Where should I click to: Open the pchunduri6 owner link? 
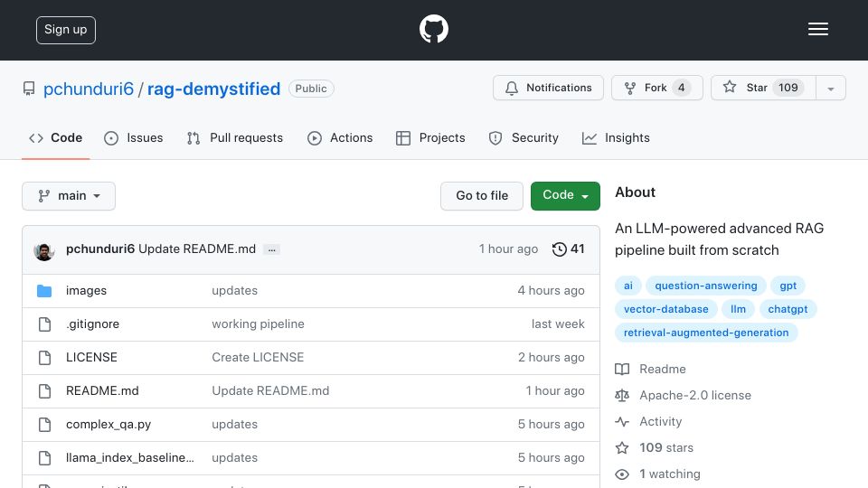[x=89, y=89]
